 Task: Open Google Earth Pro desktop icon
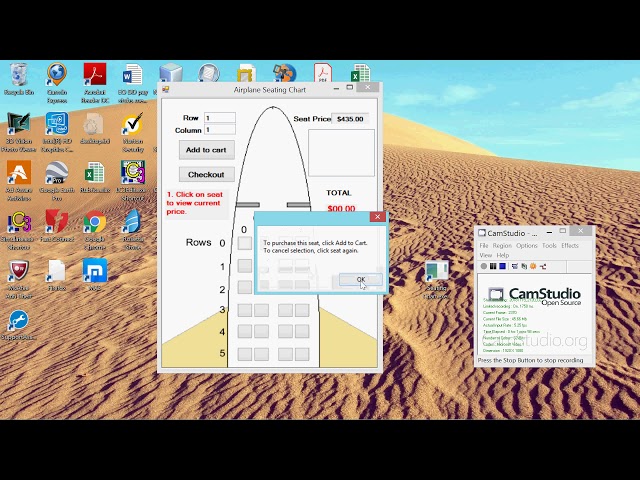[x=57, y=180]
